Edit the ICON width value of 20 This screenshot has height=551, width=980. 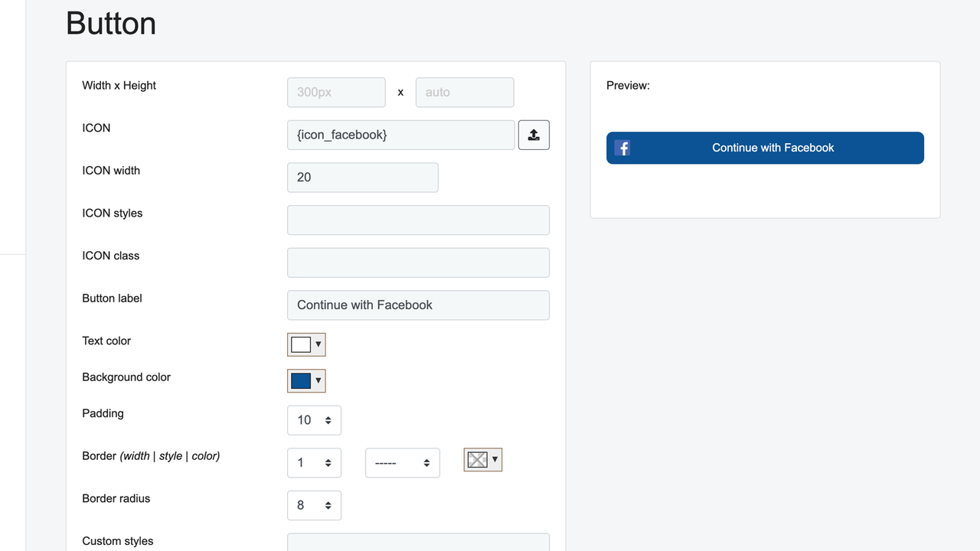362,177
